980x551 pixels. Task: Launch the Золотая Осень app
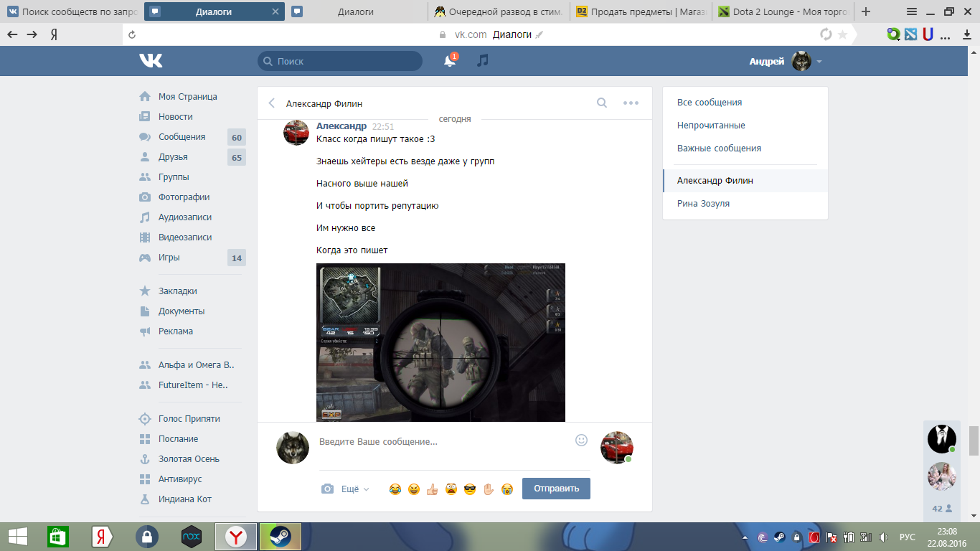click(x=189, y=459)
